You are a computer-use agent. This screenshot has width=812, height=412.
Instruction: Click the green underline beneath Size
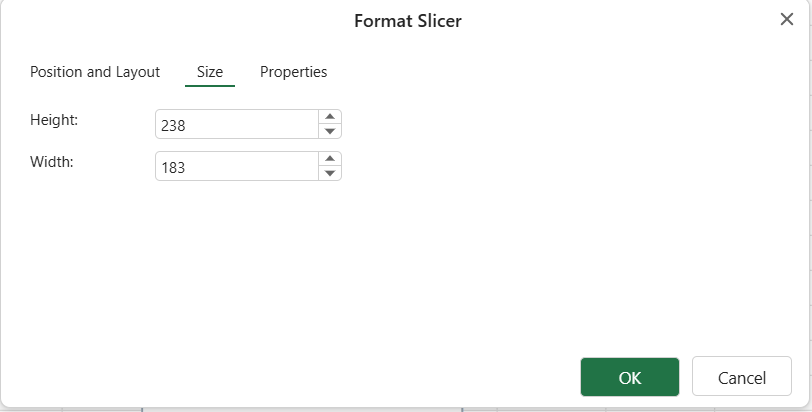210,85
